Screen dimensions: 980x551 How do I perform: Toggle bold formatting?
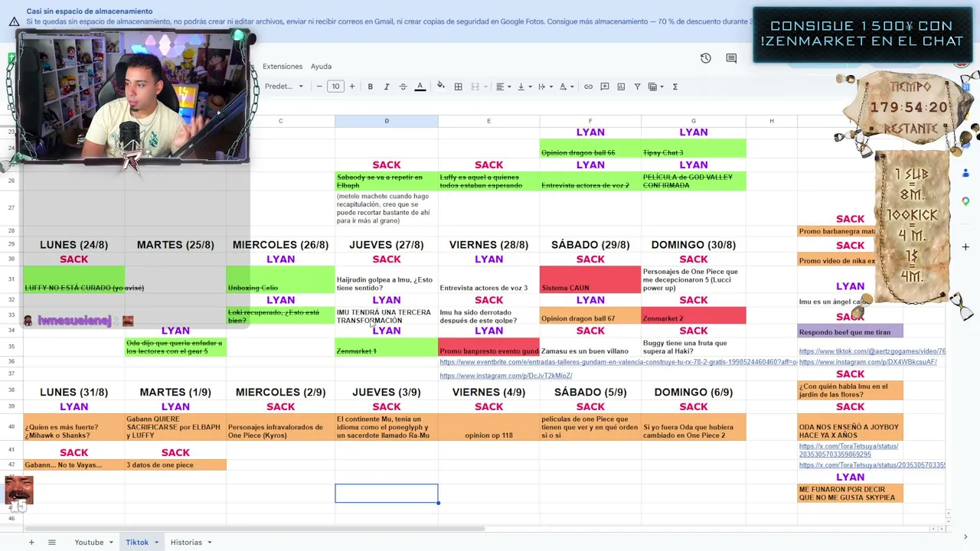tap(371, 86)
